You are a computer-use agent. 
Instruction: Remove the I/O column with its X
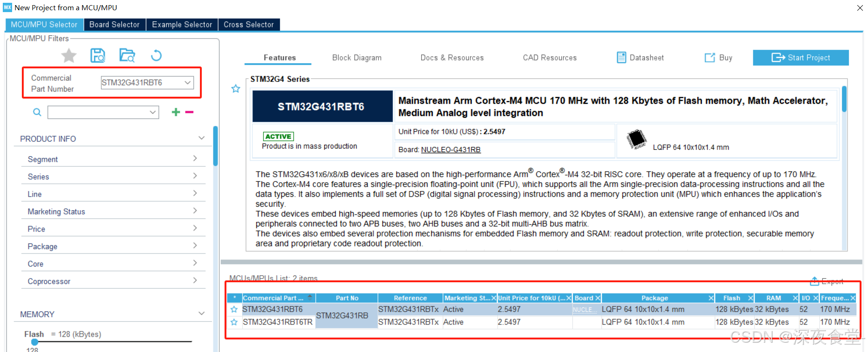815,298
